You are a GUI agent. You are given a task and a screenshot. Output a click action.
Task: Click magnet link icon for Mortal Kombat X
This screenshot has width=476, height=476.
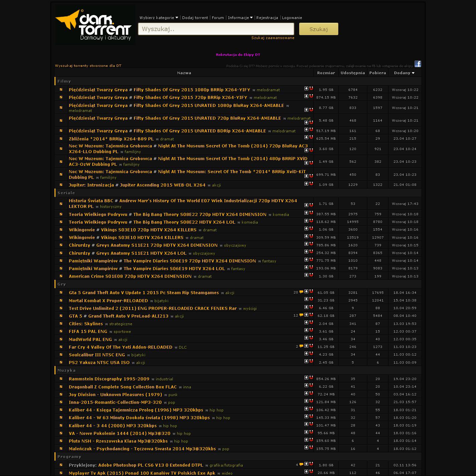tap(311, 299)
